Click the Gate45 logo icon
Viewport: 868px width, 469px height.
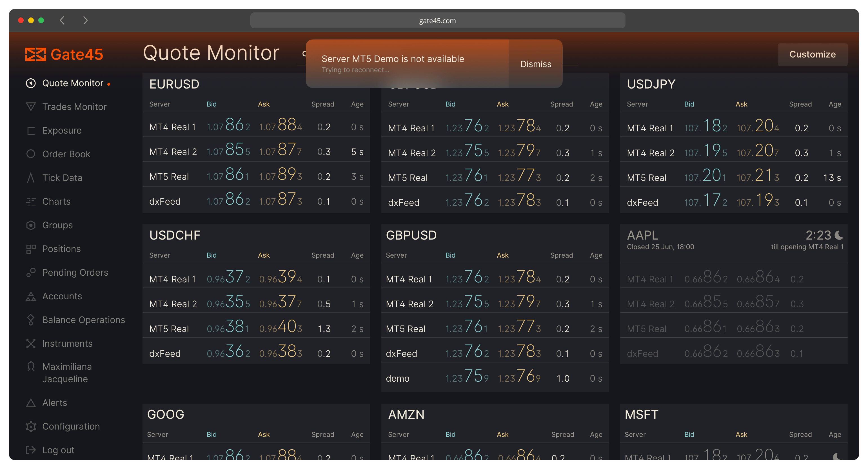pos(35,54)
